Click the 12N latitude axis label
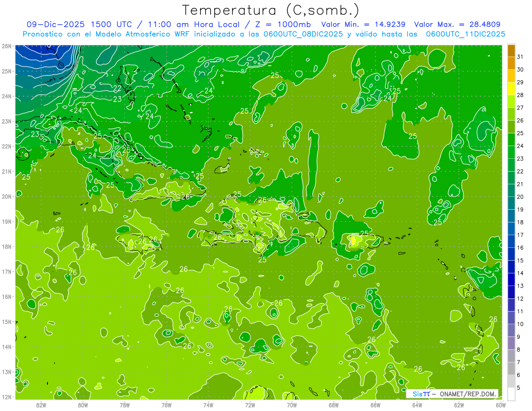 point(6,397)
